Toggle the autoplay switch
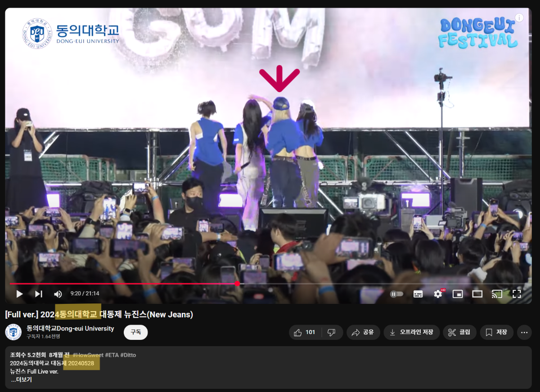The width and height of the screenshot is (540, 392). point(396,294)
